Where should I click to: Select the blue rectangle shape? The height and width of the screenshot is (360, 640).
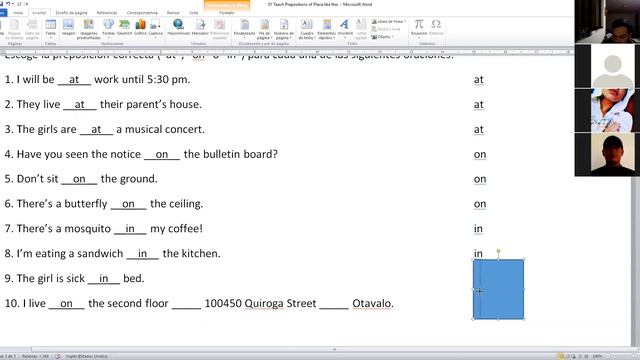tap(498, 289)
